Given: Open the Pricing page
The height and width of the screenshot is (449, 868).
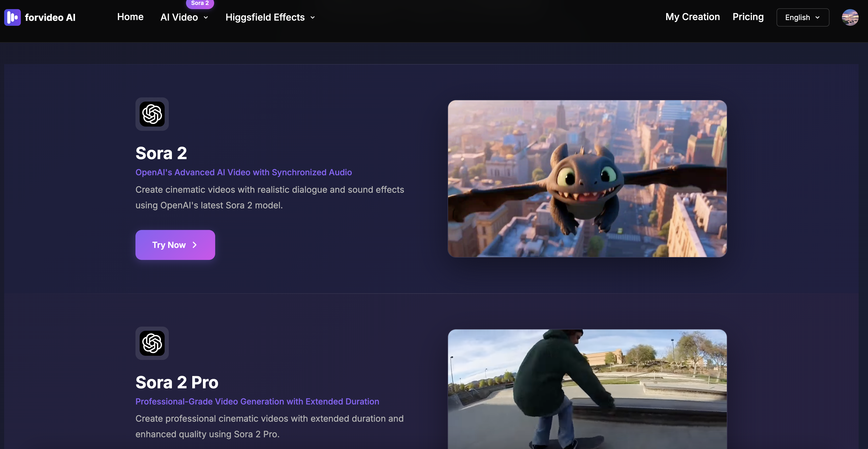Looking at the screenshot, I should pos(748,17).
